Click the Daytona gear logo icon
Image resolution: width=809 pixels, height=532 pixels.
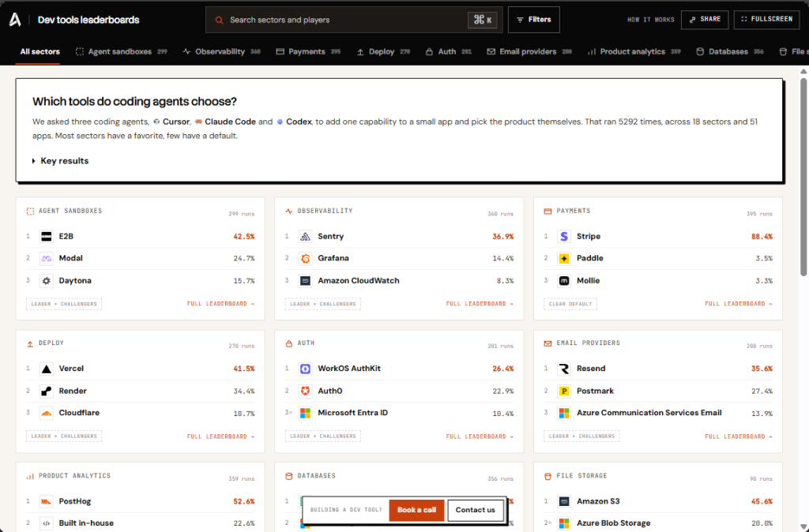[47, 281]
